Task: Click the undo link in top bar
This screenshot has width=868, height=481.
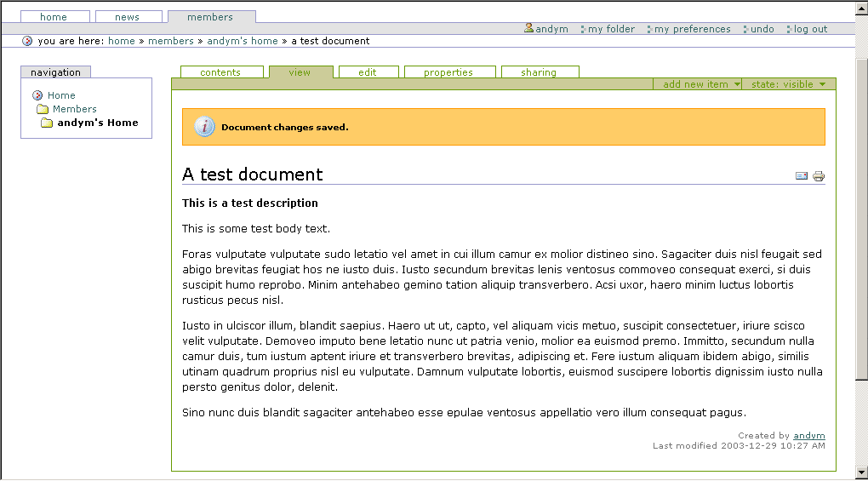Action: [x=762, y=29]
